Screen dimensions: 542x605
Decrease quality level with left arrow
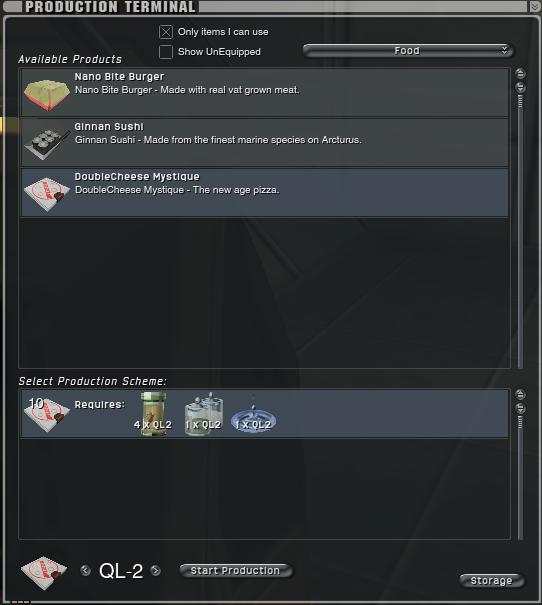85,570
